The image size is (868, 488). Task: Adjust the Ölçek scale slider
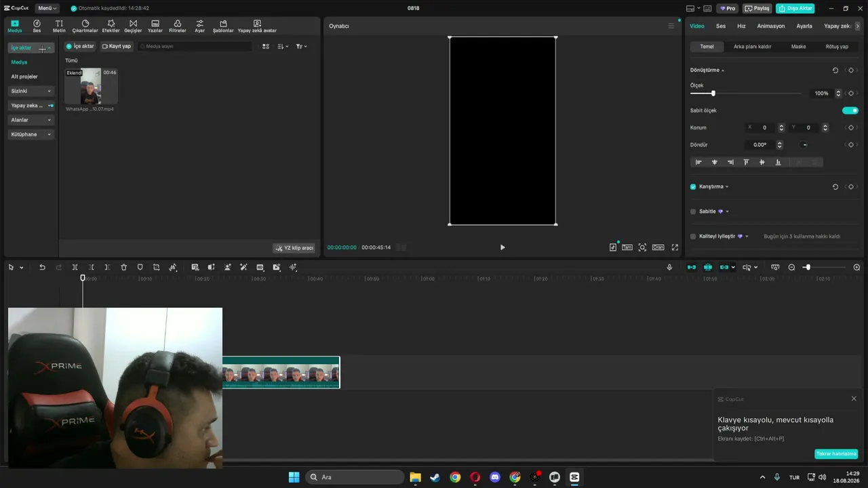(x=746, y=94)
